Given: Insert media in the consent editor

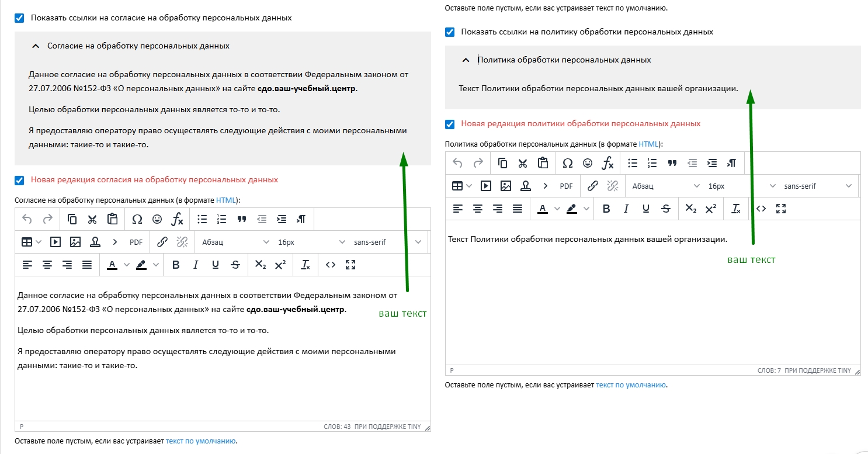Looking at the screenshot, I should [x=55, y=242].
